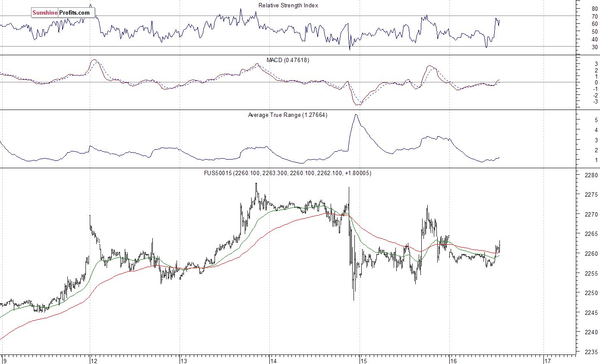
Task: Click the date label 12 on the time axis
Action: [95, 361]
